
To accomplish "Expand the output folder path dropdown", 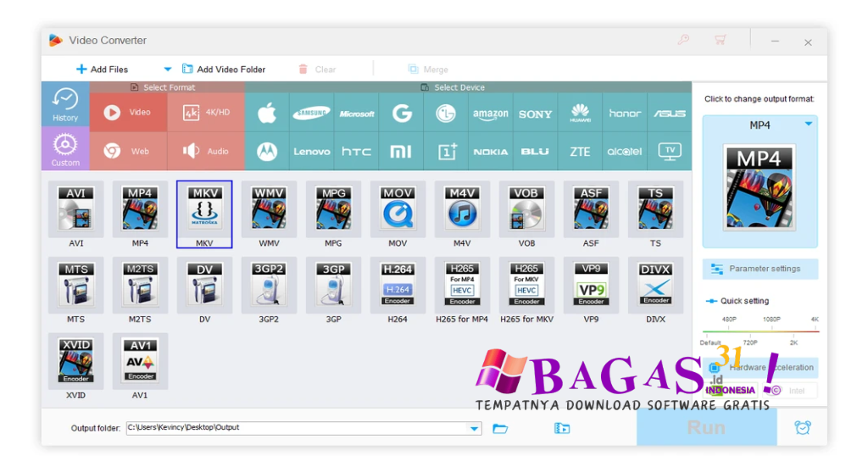I will [474, 428].
